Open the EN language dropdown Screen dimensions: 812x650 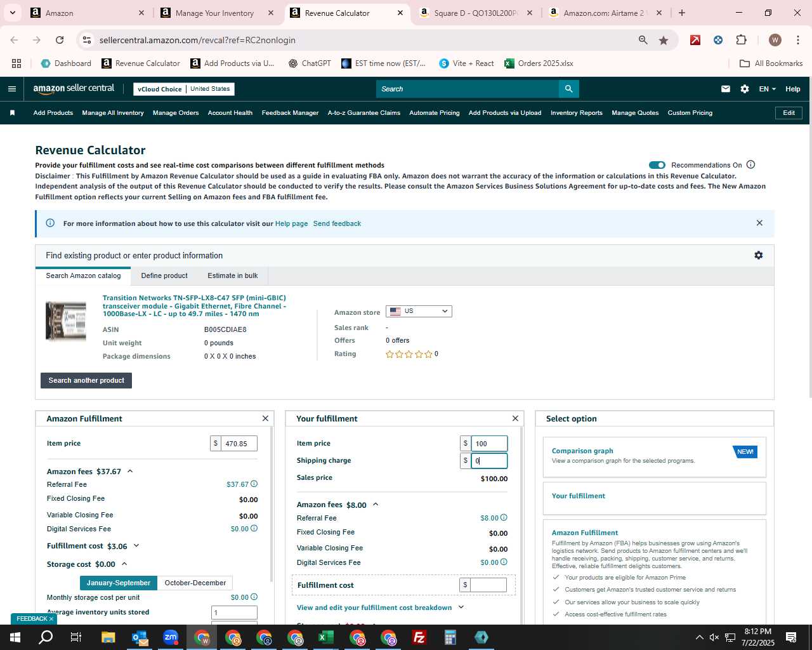click(767, 89)
